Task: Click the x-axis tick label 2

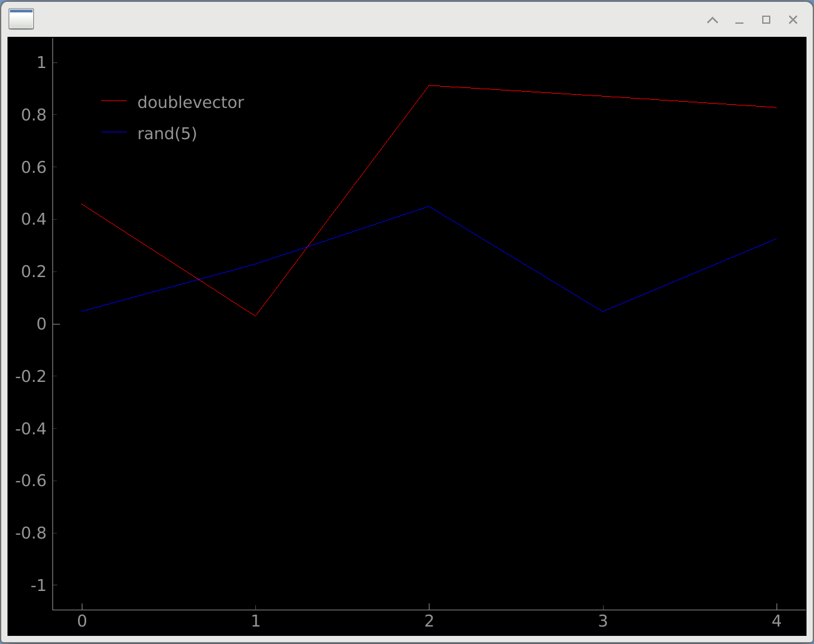Action: click(429, 621)
